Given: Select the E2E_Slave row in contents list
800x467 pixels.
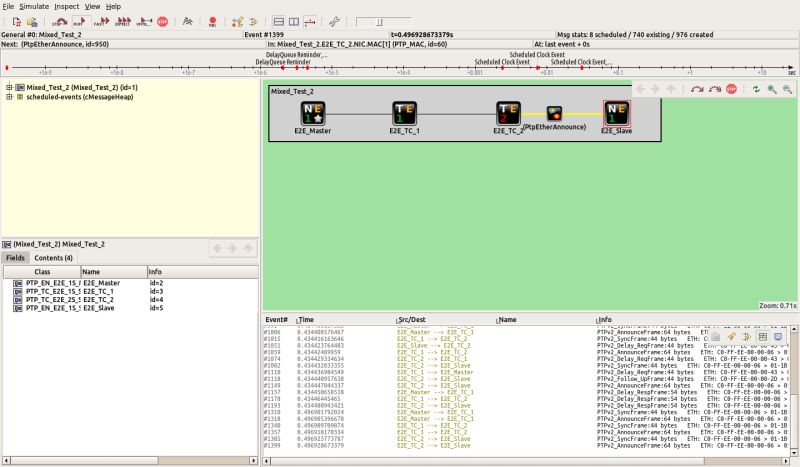Looking at the screenshot, I should pos(131,308).
